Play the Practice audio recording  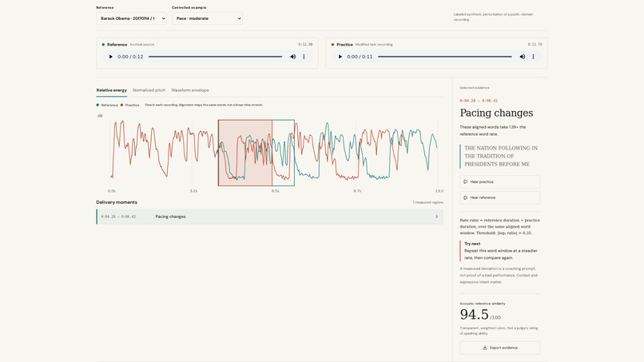pos(340,57)
